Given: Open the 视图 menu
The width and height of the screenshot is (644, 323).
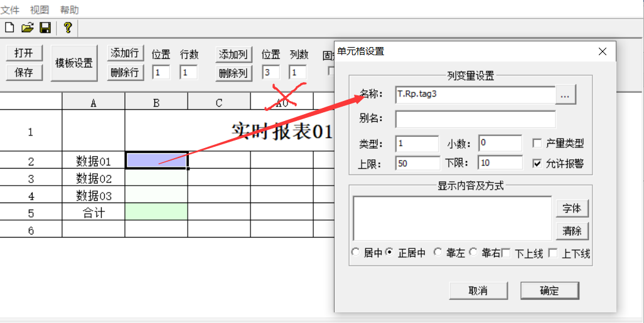Looking at the screenshot, I should pyautogui.click(x=39, y=10).
